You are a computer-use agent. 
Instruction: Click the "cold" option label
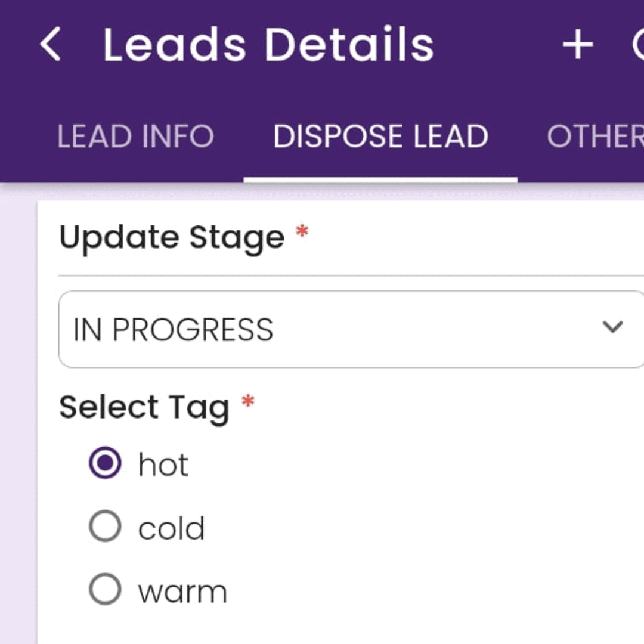[171, 528]
